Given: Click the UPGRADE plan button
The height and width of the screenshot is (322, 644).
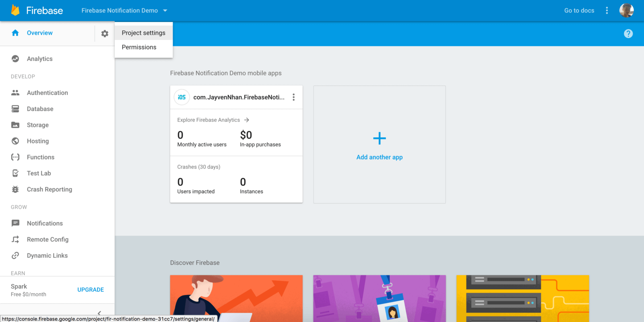Looking at the screenshot, I should click(x=91, y=290).
